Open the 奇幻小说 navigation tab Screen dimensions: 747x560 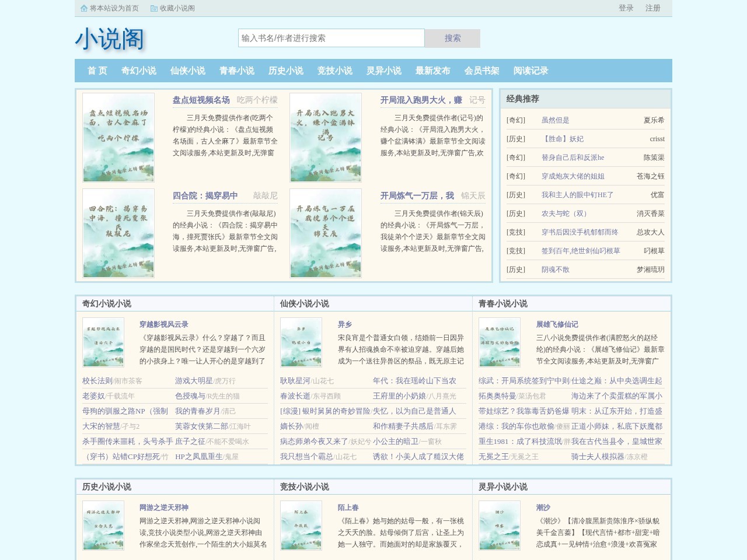coord(139,71)
